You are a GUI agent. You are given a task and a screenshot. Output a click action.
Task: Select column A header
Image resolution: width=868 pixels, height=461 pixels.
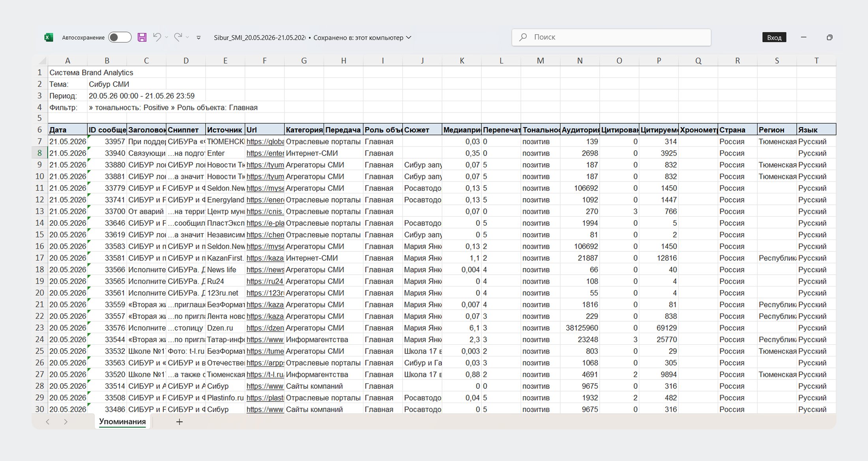pos(67,61)
